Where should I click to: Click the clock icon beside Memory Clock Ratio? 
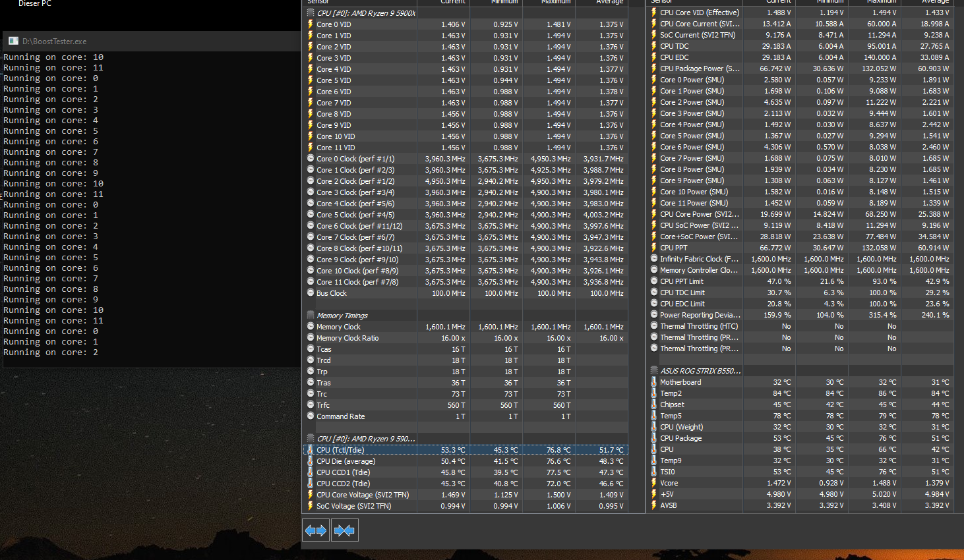click(311, 338)
